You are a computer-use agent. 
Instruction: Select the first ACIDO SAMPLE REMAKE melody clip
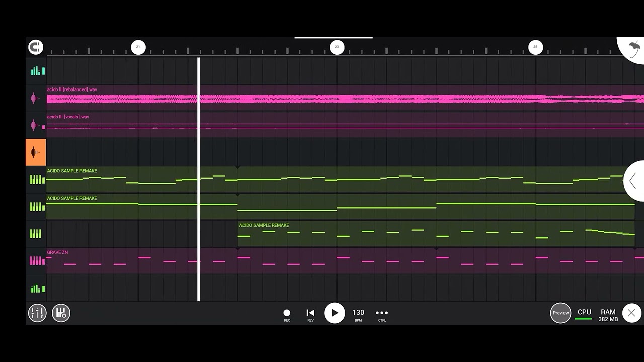tap(341, 179)
